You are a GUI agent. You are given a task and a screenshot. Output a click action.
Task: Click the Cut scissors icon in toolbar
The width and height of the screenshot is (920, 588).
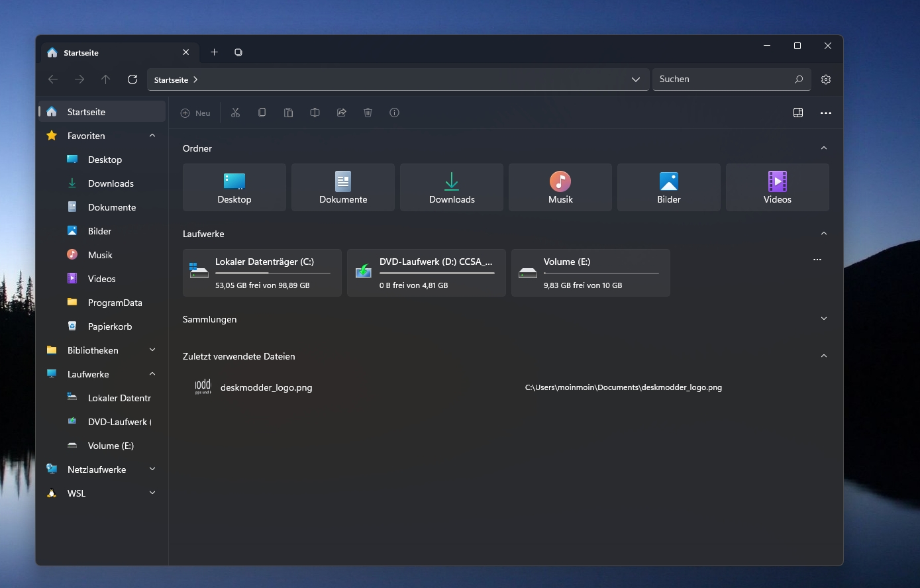click(x=235, y=113)
